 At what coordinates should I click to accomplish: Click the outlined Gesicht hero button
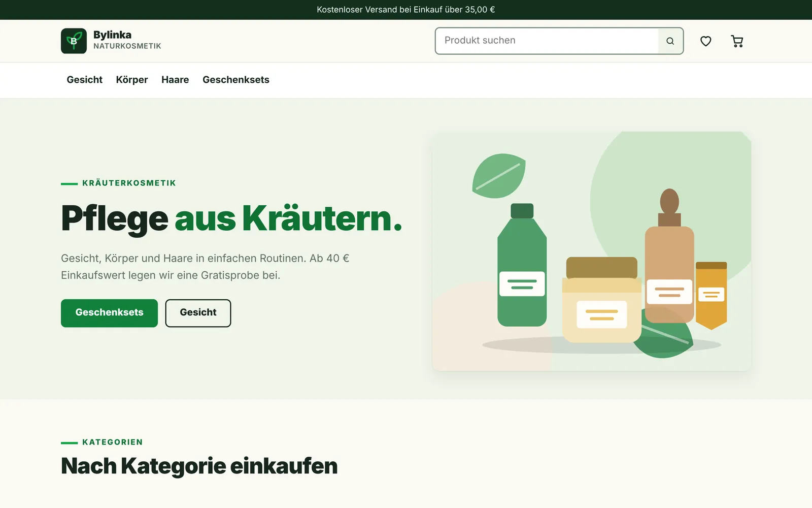198,313
